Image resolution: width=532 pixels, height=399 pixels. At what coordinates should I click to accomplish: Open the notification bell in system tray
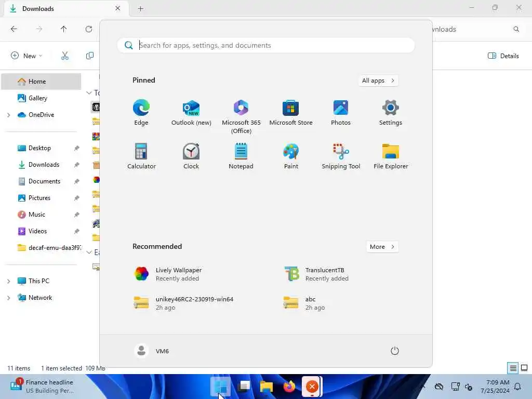click(x=518, y=387)
